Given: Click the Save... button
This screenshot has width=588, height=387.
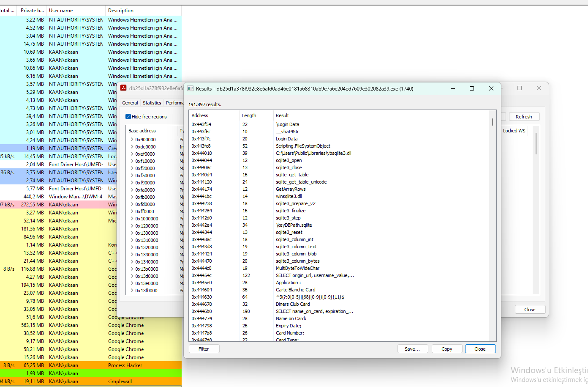Looking at the screenshot, I should pyautogui.click(x=412, y=349).
